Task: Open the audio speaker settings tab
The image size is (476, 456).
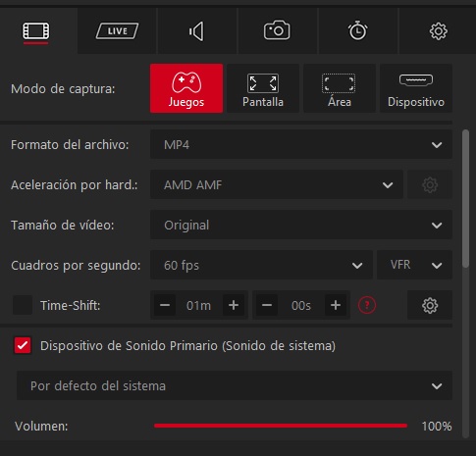Action: coord(197,31)
